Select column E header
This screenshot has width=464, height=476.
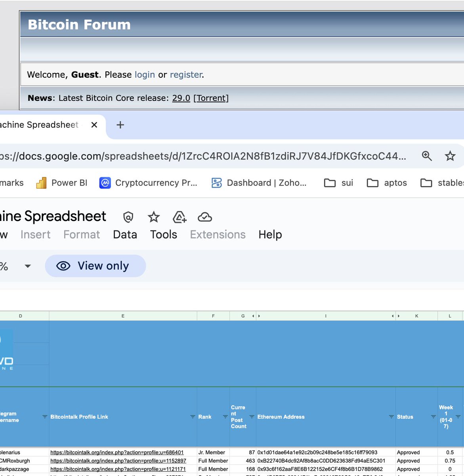[123, 316]
